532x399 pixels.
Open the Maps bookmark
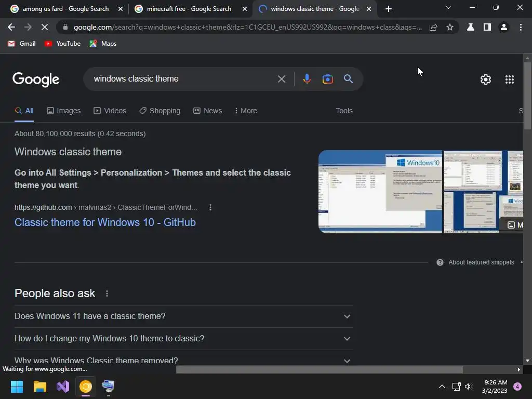click(103, 44)
